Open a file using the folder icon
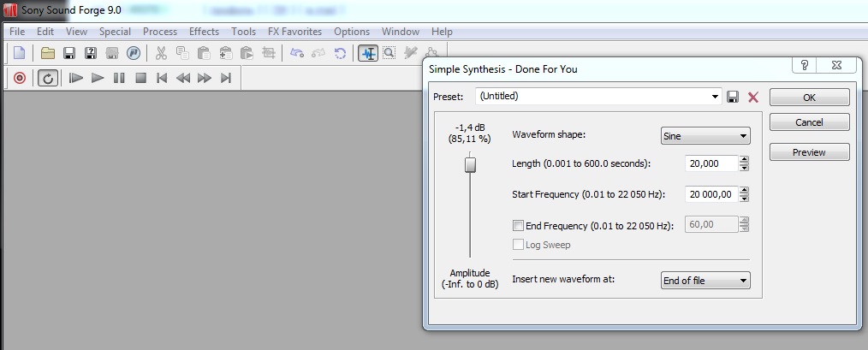Screen dimensions: 868x350 click(x=48, y=53)
